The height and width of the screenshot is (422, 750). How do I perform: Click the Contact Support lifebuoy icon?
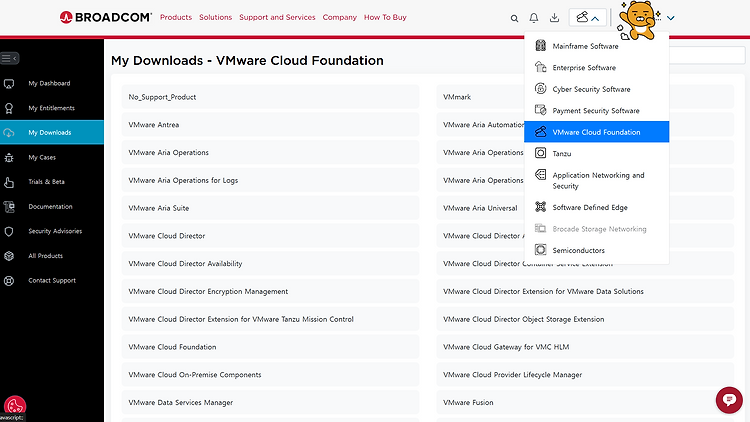coord(9,281)
